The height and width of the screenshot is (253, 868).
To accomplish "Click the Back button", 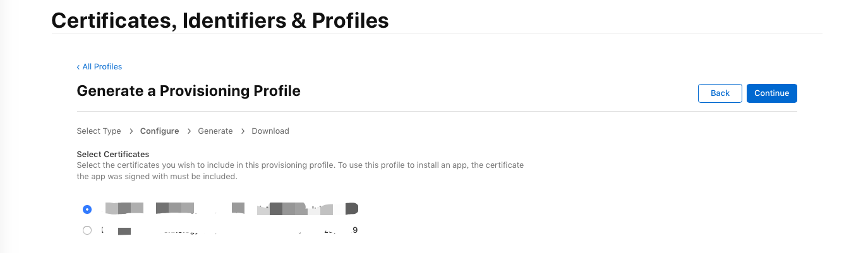I will point(720,93).
